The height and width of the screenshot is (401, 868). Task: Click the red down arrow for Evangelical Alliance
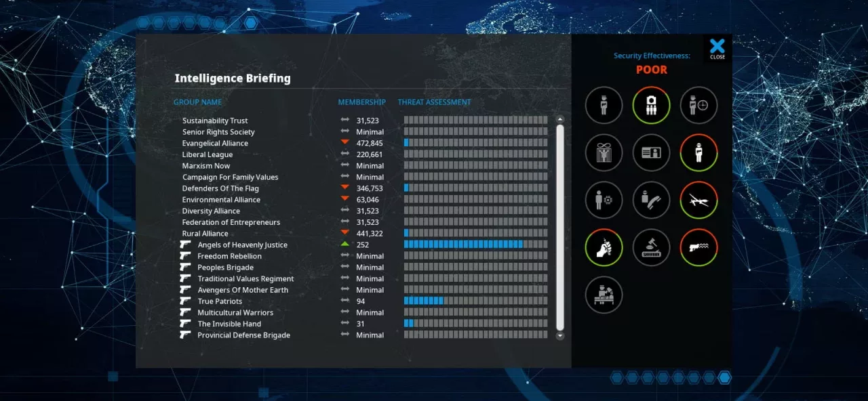point(345,143)
